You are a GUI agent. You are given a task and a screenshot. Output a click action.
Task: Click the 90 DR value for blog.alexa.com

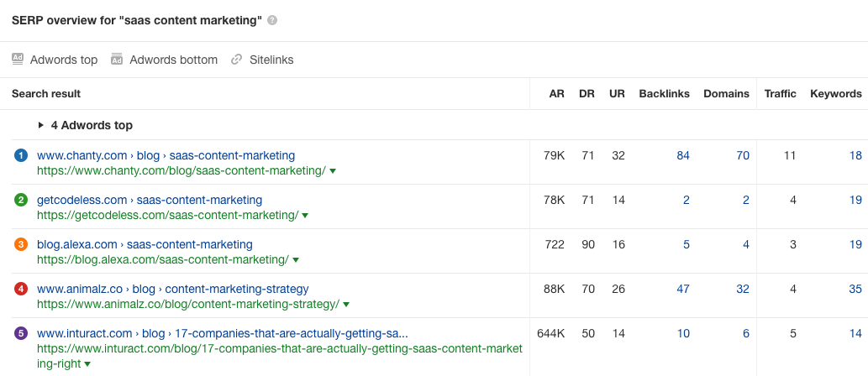pos(587,244)
